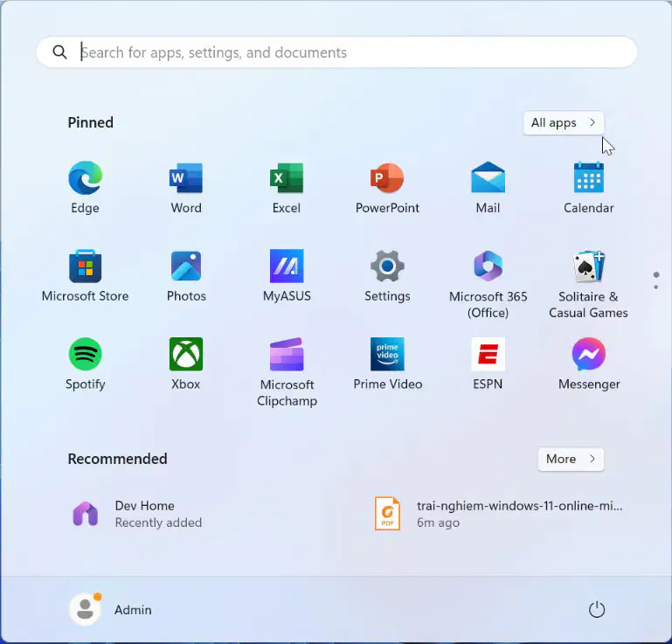672x644 pixels.
Task: Open the trai-nghiem-windows-11 PDF file
Action: [x=498, y=514]
